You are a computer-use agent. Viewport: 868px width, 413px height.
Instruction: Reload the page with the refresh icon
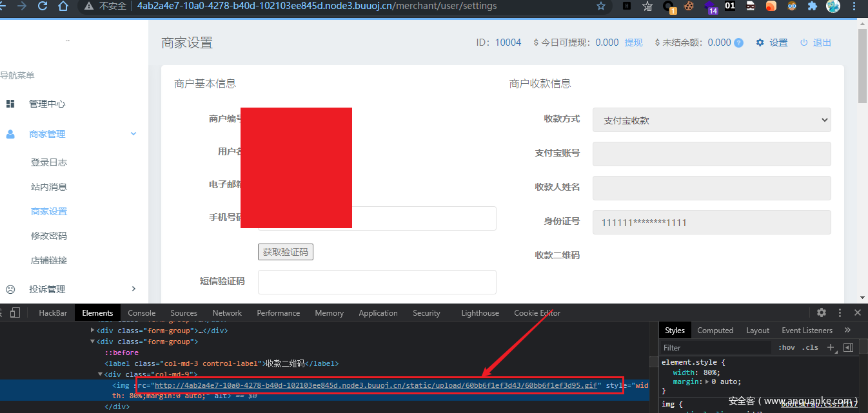click(43, 6)
